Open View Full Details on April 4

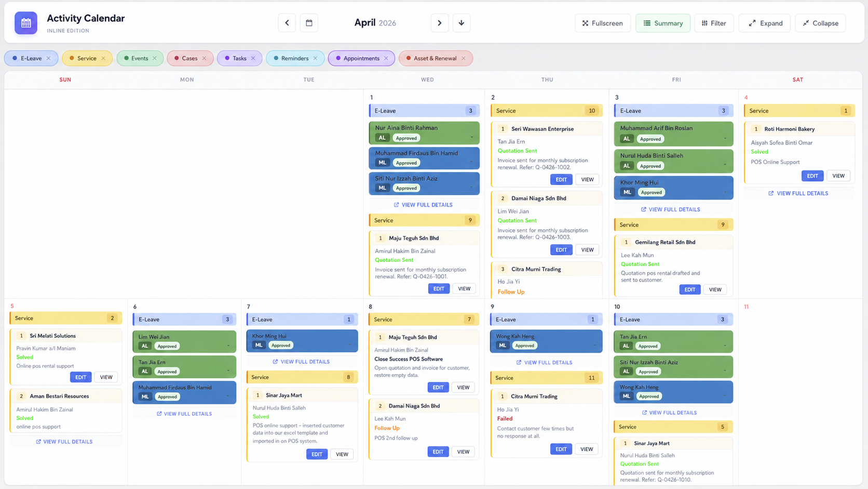pos(798,193)
